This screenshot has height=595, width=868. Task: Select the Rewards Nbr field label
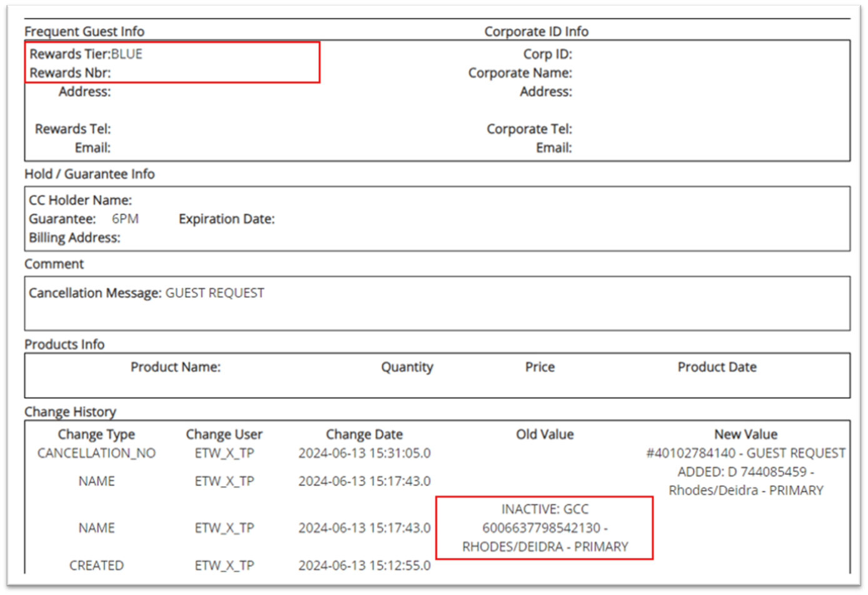pos(70,72)
